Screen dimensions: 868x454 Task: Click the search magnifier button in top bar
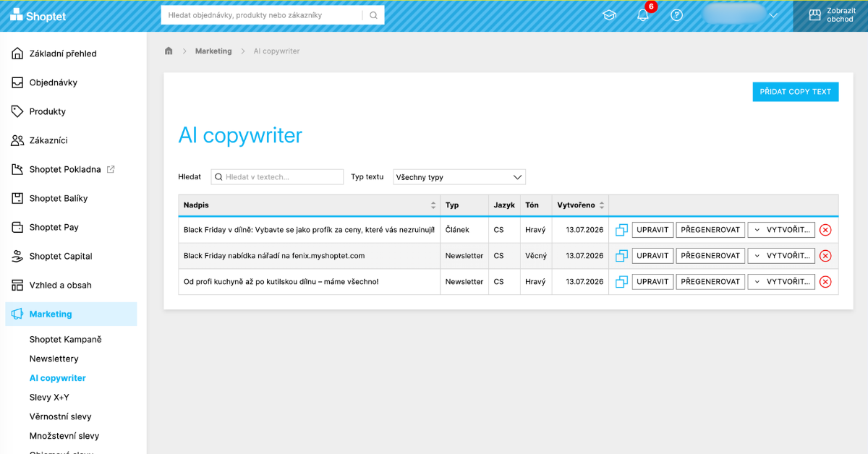pos(373,15)
